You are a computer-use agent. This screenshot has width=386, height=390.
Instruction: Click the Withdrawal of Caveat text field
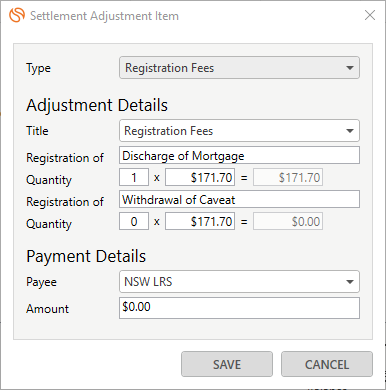click(239, 199)
